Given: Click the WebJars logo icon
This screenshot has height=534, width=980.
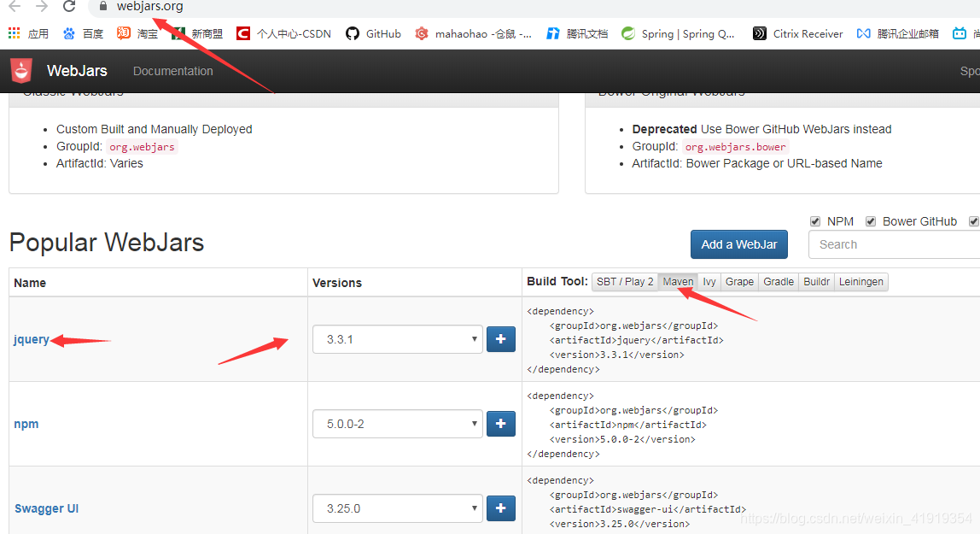Looking at the screenshot, I should pos(21,71).
